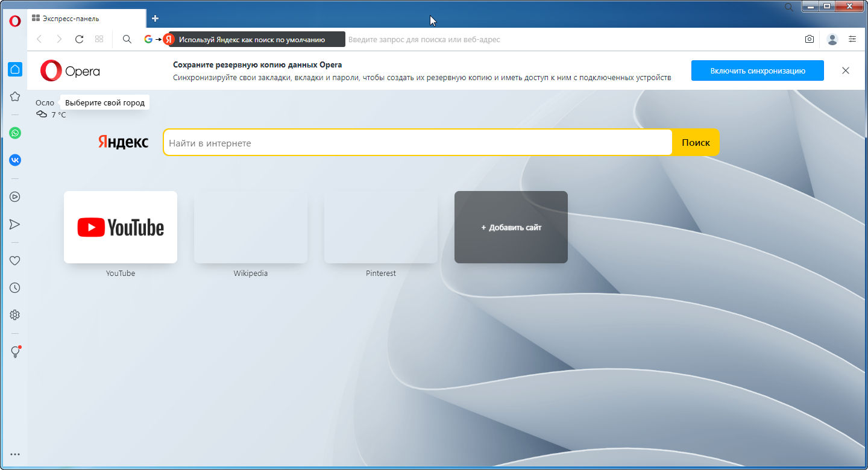Open the Player icon in sidebar
The image size is (868, 470).
[x=15, y=196]
